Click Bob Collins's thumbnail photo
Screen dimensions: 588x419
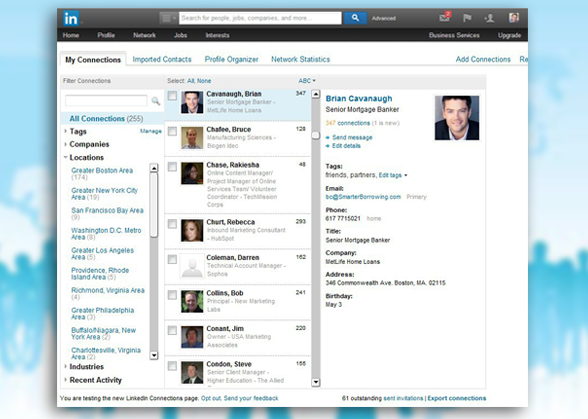pyautogui.click(x=192, y=301)
